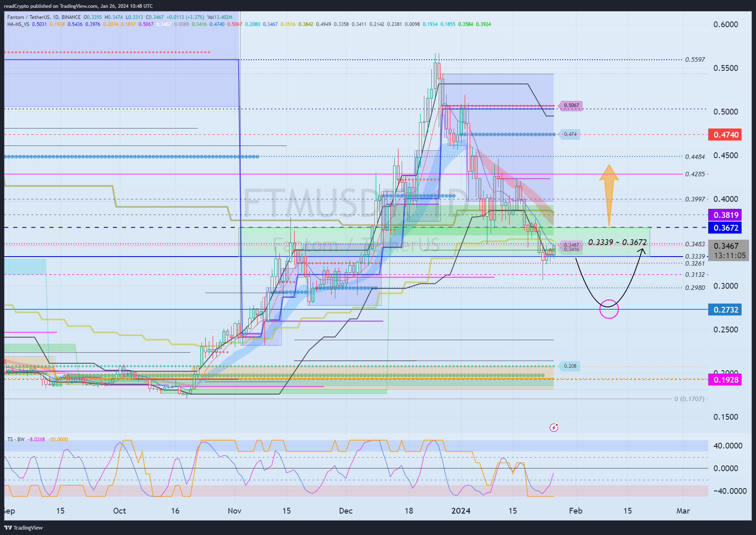Click the TradingView logo at bottom left

click(x=23, y=528)
